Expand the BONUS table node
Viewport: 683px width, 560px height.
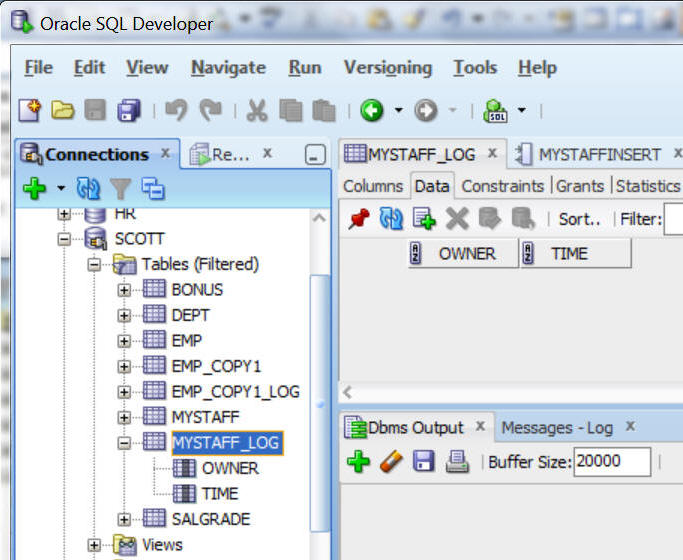[124, 290]
